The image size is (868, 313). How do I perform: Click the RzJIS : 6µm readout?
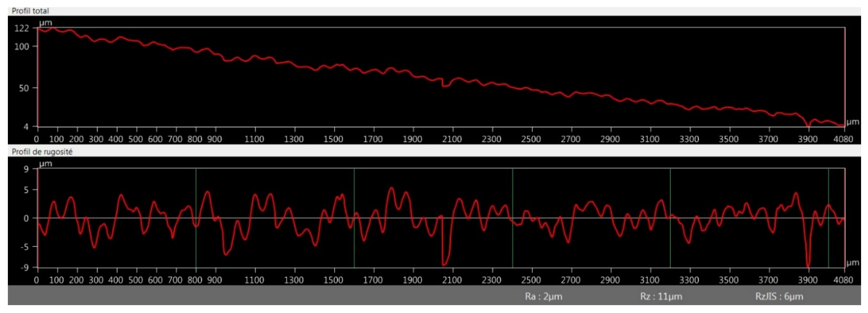pos(779,297)
